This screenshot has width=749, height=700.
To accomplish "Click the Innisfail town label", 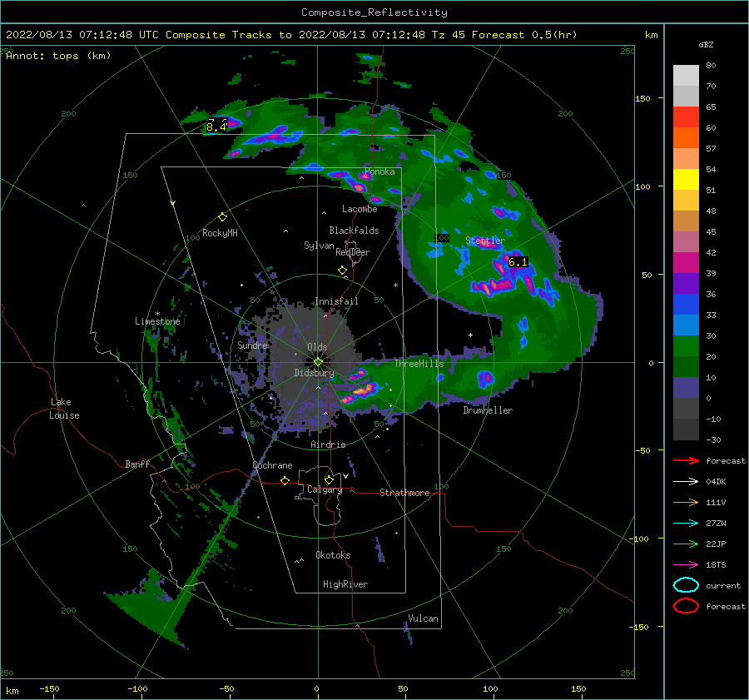I will coord(336,301).
